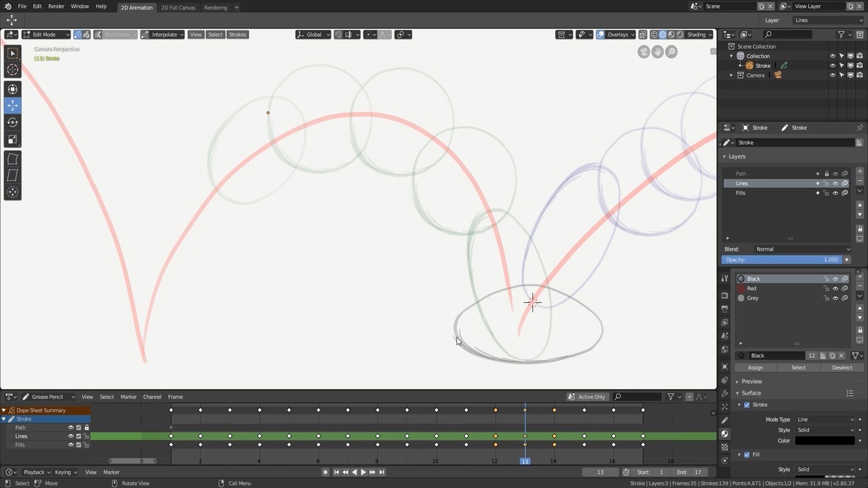
Task: Select the Rotate tool
Action: (x=12, y=123)
